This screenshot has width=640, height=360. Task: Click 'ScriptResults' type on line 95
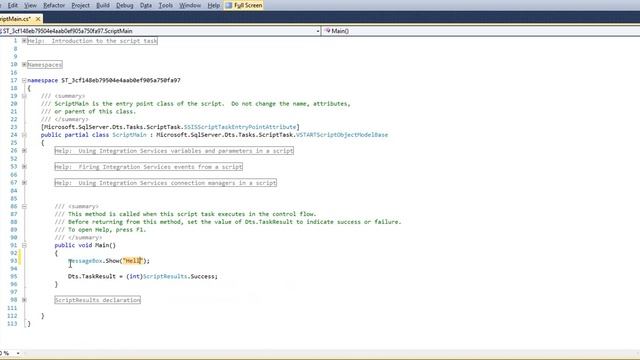165,276
